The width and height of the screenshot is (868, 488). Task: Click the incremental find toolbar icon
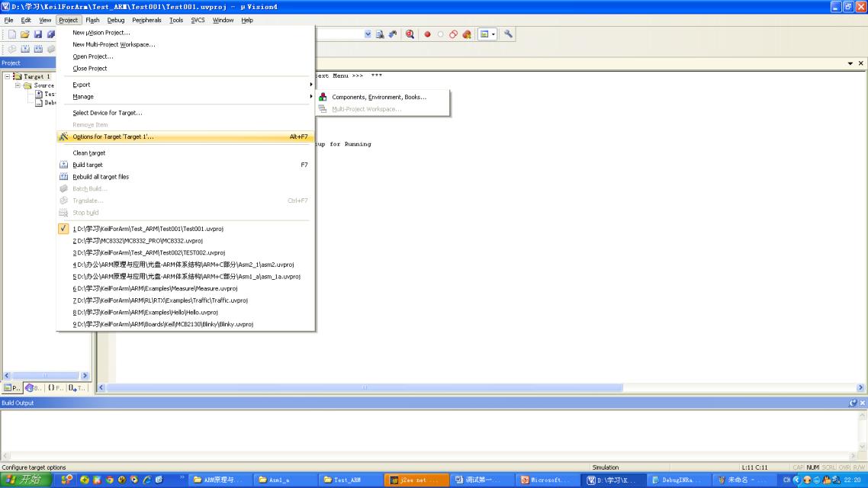393,34
